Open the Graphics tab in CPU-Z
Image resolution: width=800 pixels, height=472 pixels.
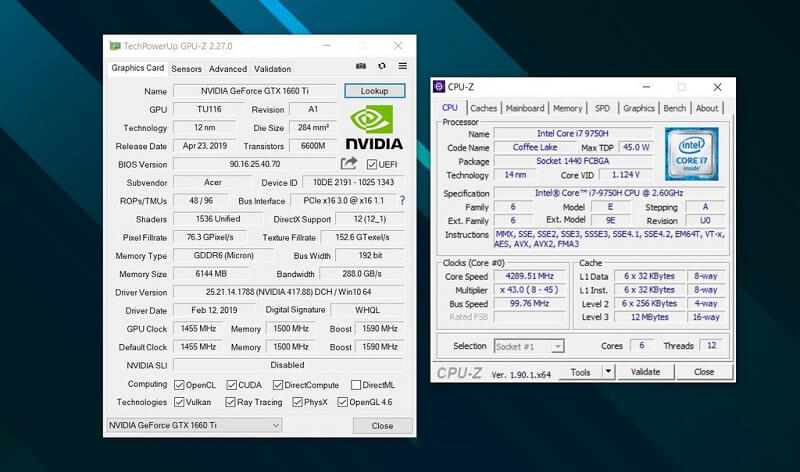639,108
